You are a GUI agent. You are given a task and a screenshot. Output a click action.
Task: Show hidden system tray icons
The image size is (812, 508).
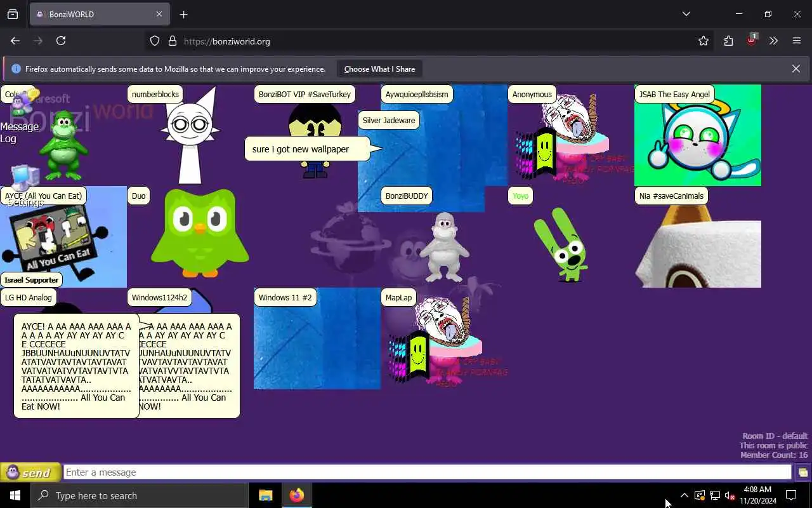point(684,495)
